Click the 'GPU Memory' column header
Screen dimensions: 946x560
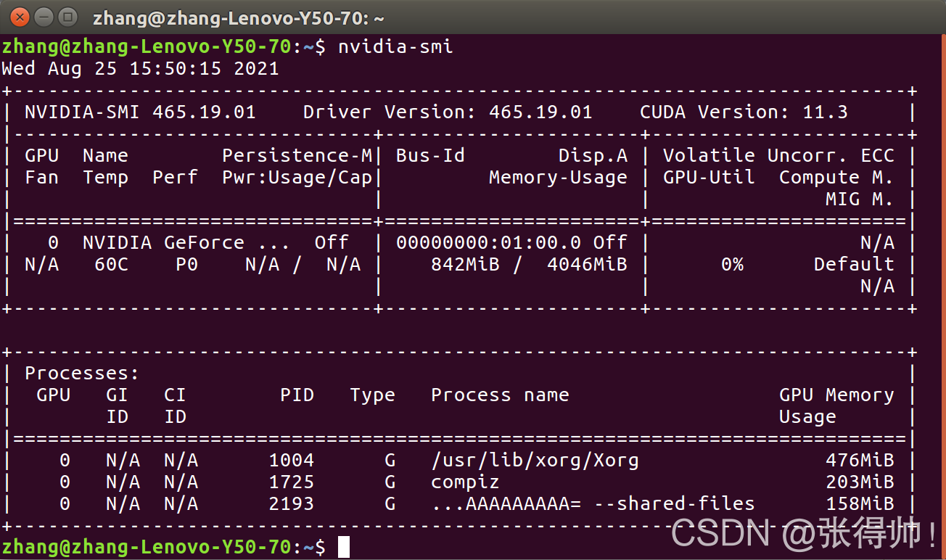836,395
